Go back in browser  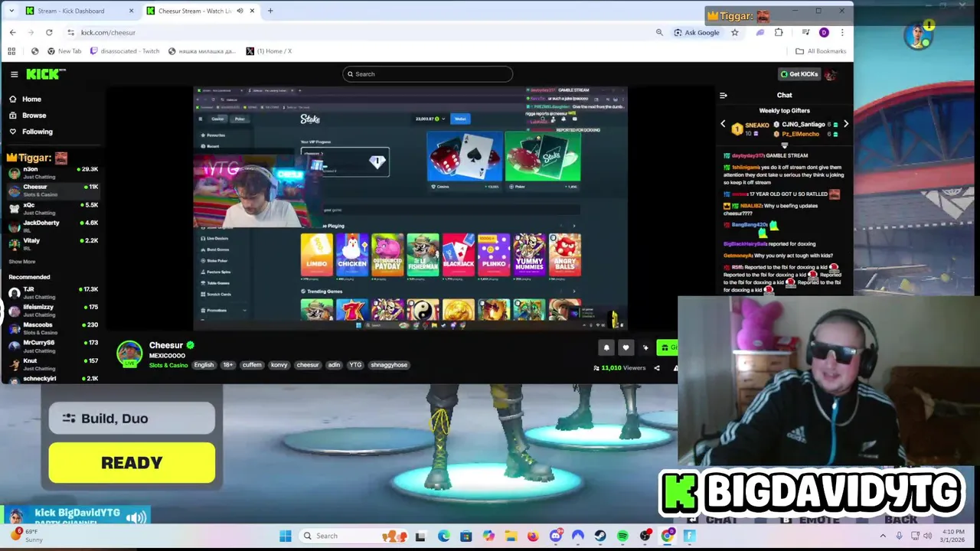pyautogui.click(x=13, y=32)
